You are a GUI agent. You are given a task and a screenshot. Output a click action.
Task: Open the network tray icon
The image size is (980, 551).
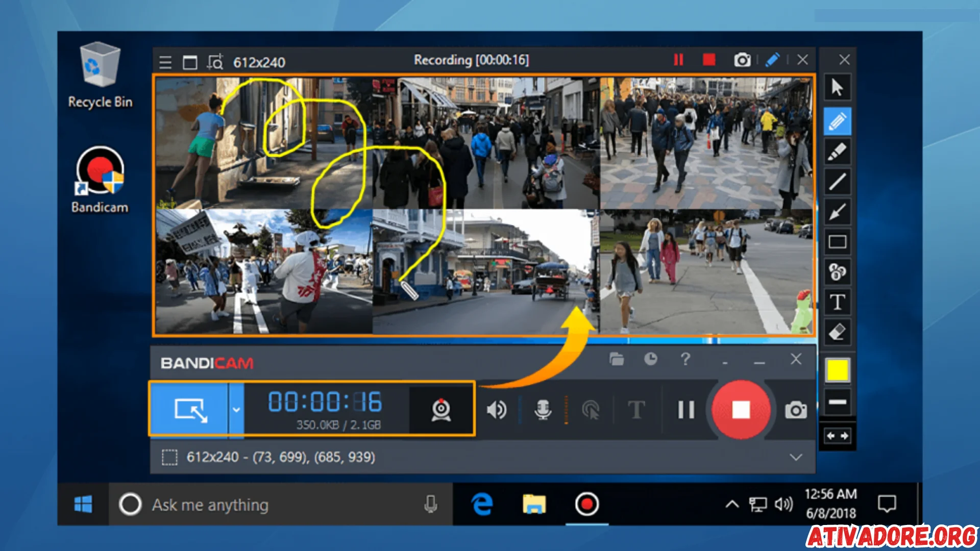point(757,505)
